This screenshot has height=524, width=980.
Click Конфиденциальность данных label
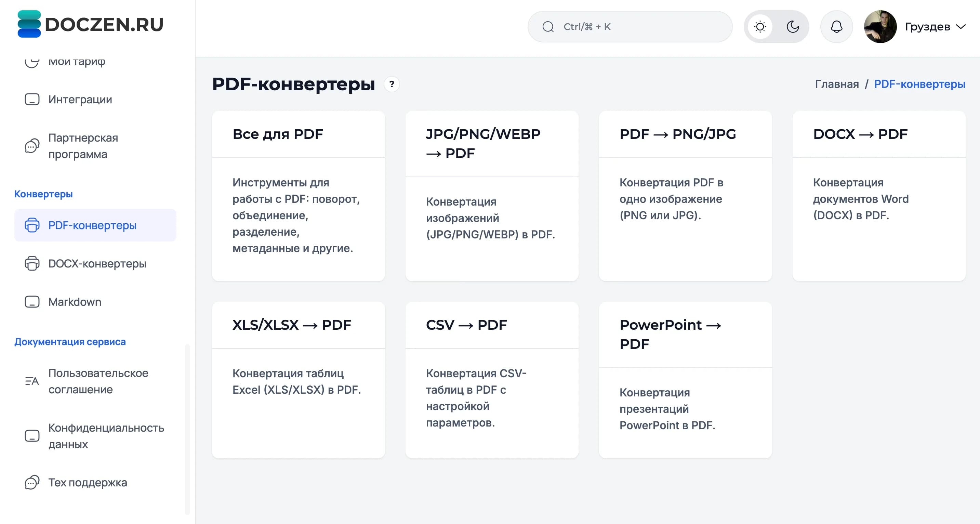click(106, 436)
